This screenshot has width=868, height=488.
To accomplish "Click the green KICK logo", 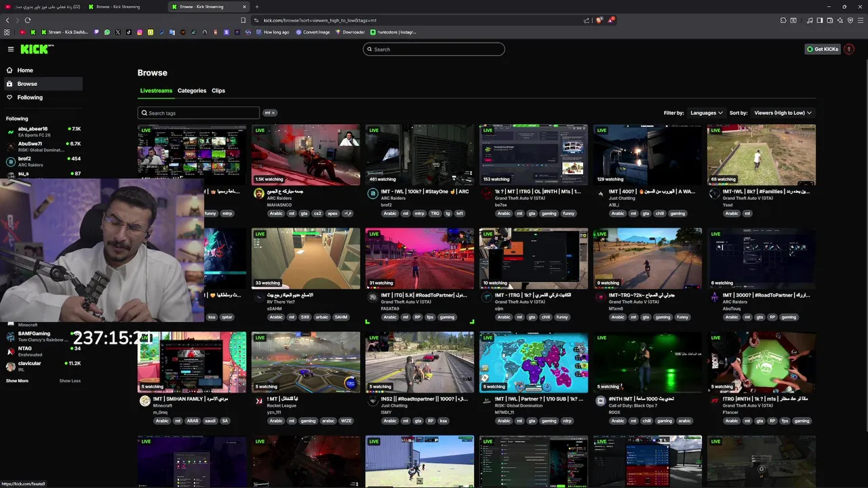I will click(36, 49).
